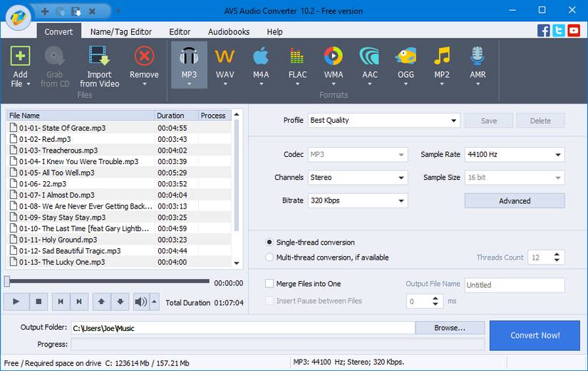Screen dimensions: 588x371
Task: Click the Threads Count stepper arrows
Action: (x=557, y=258)
